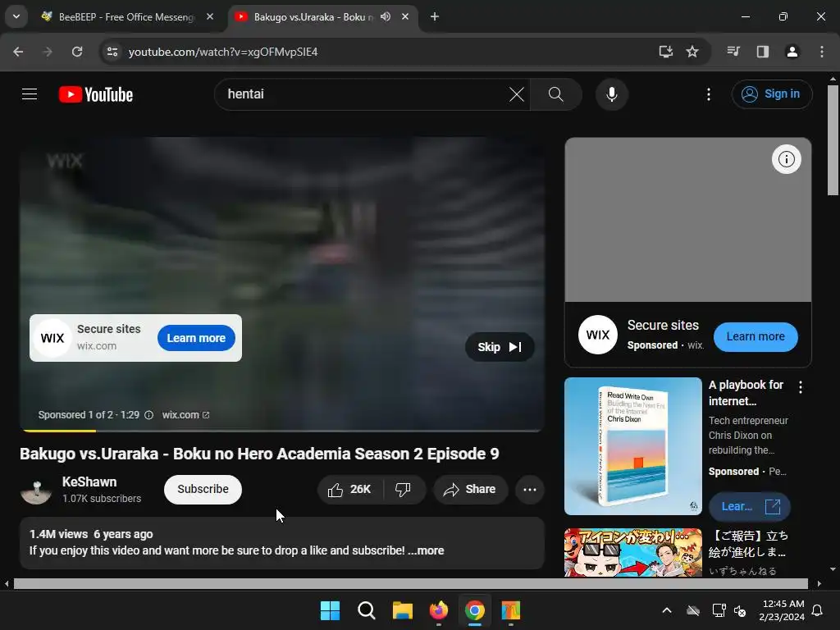The width and height of the screenshot is (840, 630).
Task: Open the notification bell in system tray
Action: pos(818,610)
